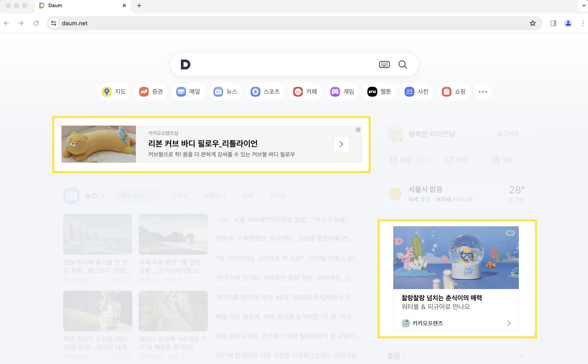Image resolution: width=588 pixels, height=364 pixels.
Task: Launch the 게임 game shortcut
Action: click(335, 92)
